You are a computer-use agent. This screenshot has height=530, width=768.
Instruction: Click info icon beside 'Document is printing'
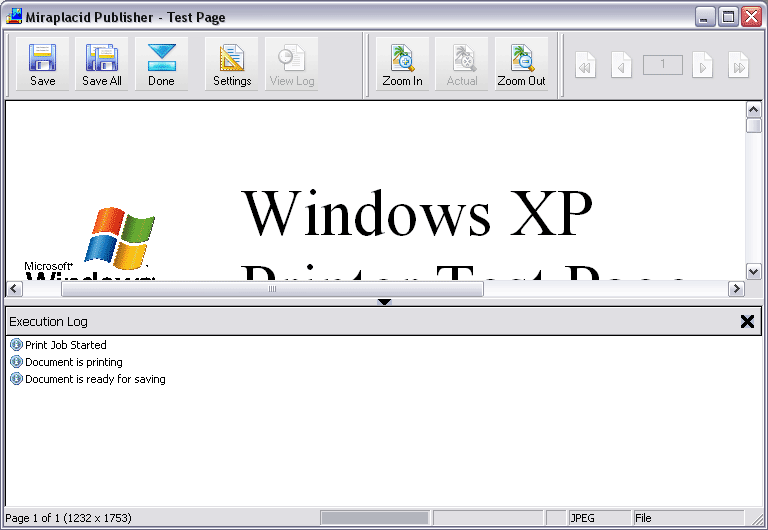[x=16, y=362]
